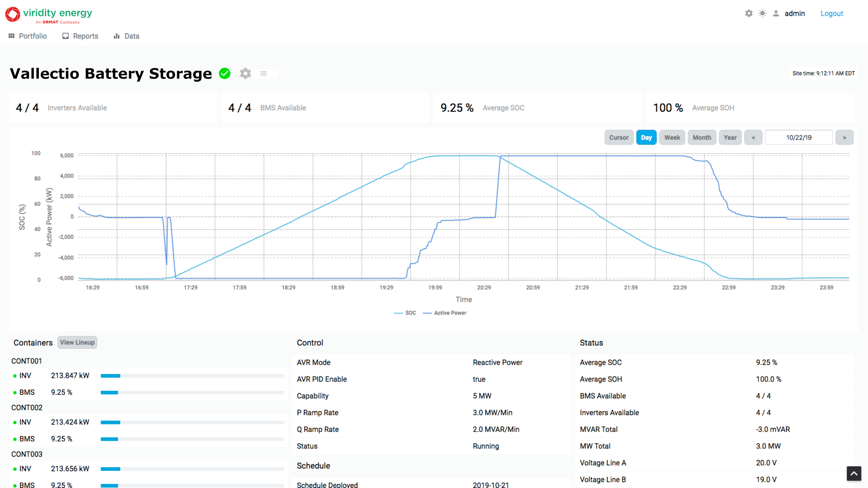
Task: Log out via the Logout link
Action: 832,13
